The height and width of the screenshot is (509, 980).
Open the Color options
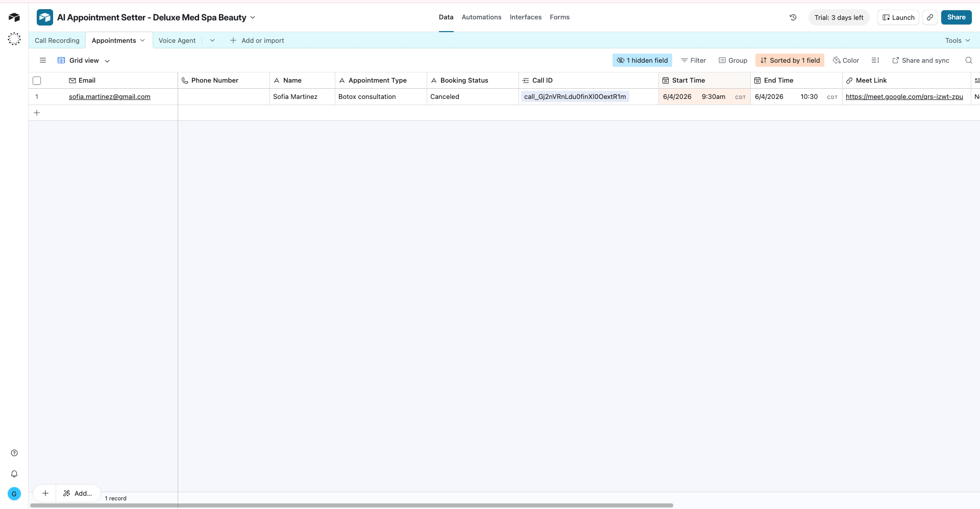(846, 60)
